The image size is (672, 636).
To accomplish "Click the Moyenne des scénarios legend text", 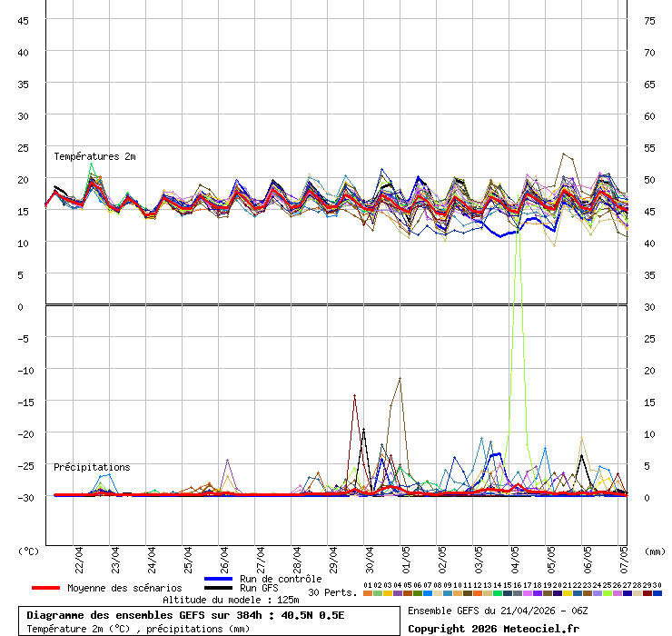I will 124,588.
